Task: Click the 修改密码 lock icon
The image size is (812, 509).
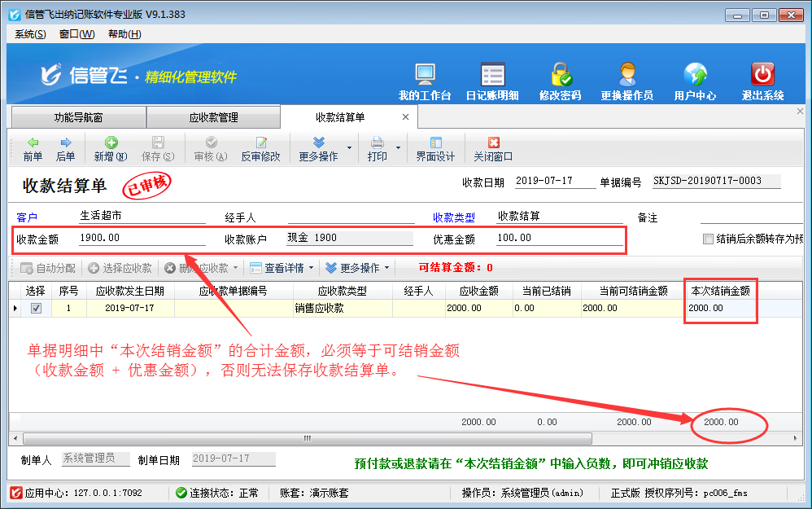Action: (x=560, y=81)
